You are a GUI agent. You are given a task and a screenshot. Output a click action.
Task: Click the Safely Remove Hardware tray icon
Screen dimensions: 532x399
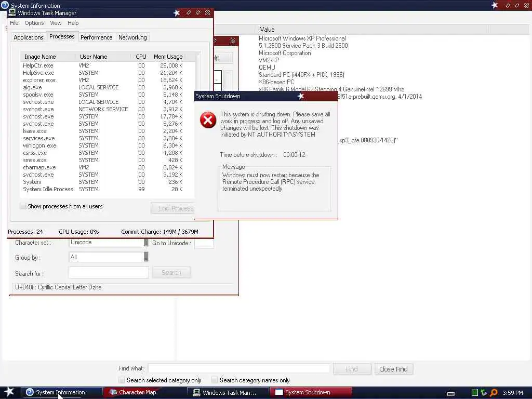484,393
